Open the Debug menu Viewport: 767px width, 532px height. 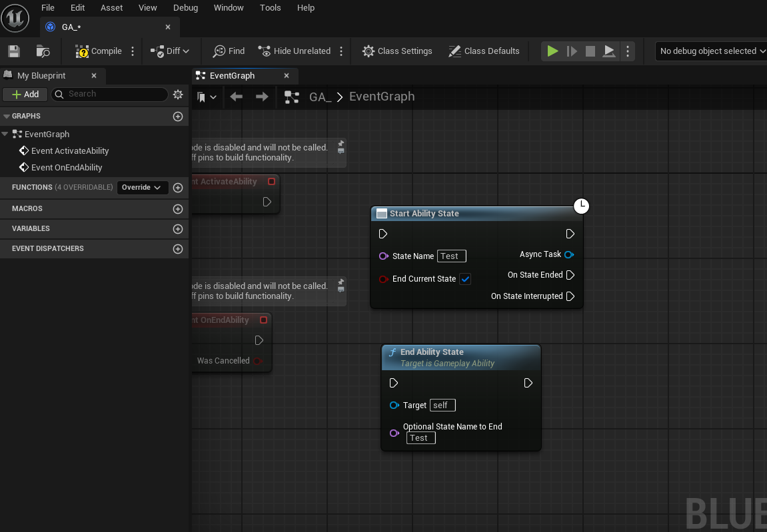coord(185,8)
